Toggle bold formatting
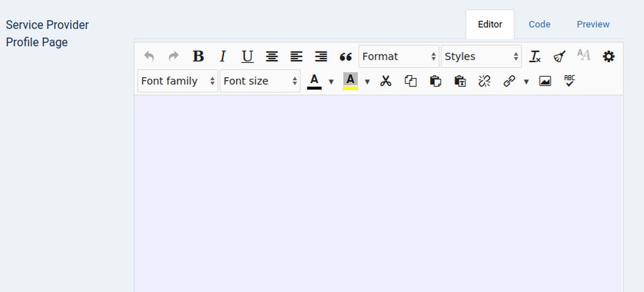This screenshot has height=292, width=644. pyautogui.click(x=198, y=57)
